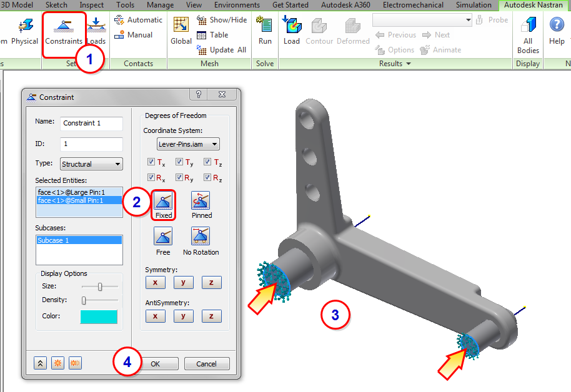This screenshot has width=571, height=392.
Task: Click OK in the Constraint dialog
Action: point(156,364)
